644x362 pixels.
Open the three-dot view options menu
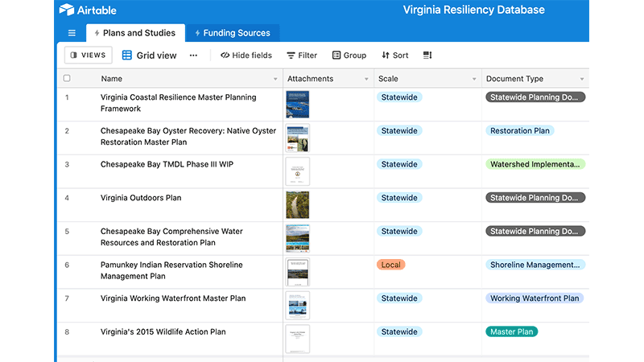[x=193, y=56]
